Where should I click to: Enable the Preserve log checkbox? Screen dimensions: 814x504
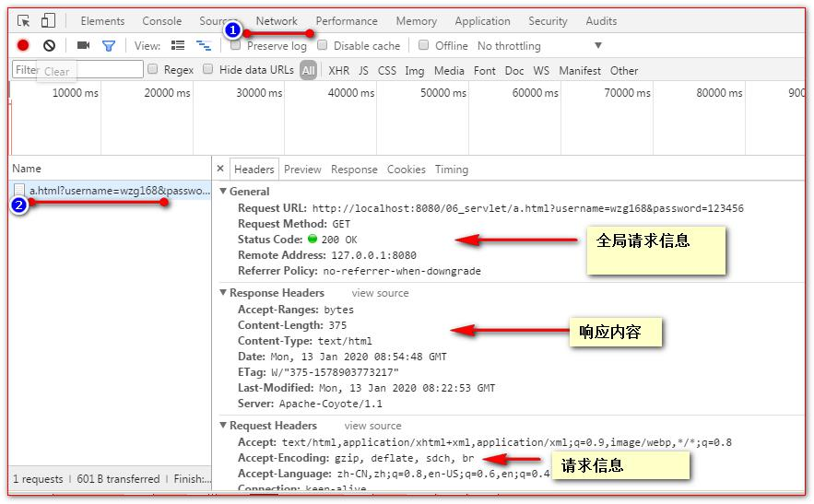(x=236, y=46)
